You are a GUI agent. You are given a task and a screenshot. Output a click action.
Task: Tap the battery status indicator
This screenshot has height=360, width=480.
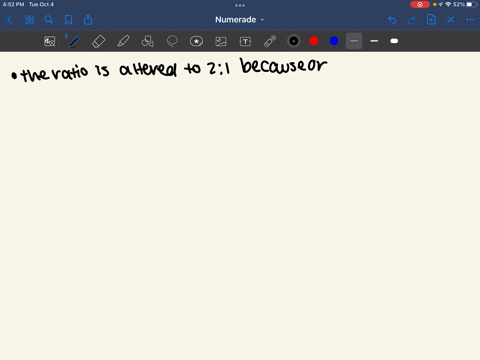point(472,4)
